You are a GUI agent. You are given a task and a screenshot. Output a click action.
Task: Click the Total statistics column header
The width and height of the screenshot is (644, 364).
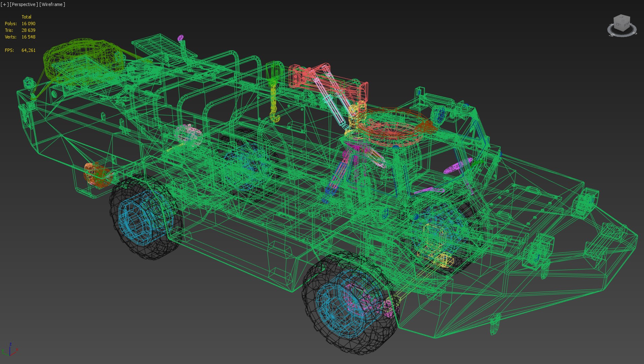click(x=26, y=17)
